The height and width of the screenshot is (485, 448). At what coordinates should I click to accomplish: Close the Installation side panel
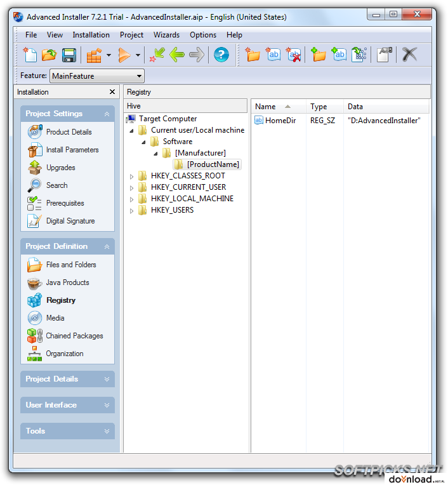click(112, 92)
